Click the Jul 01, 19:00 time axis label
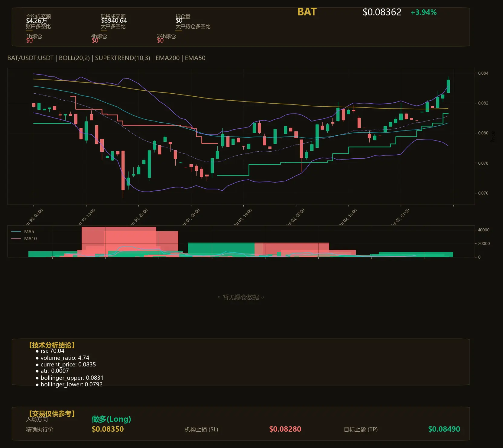Image resolution: width=503 pixels, height=448 pixels. tap(243, 217)
